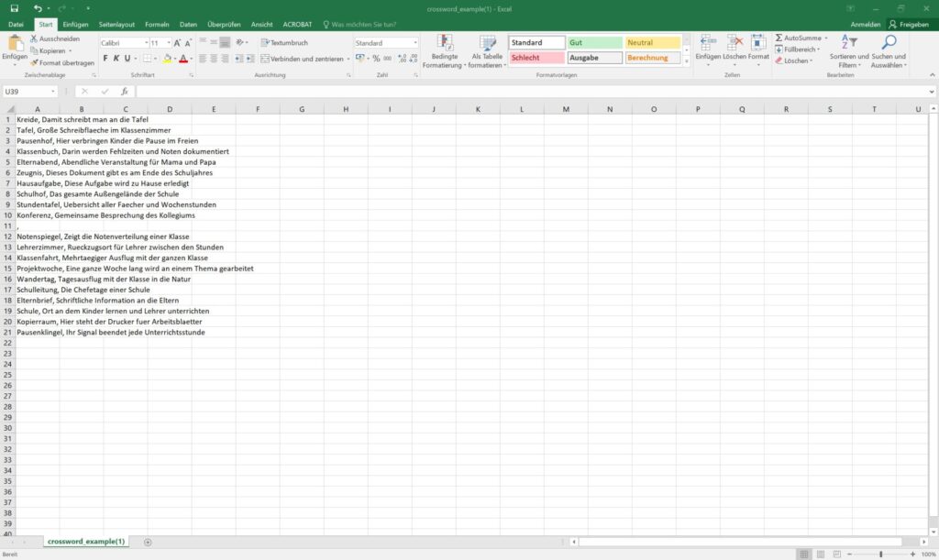939x560 pixels.
Task: Click Kopieren copy icon
Action: coord(34,50)
